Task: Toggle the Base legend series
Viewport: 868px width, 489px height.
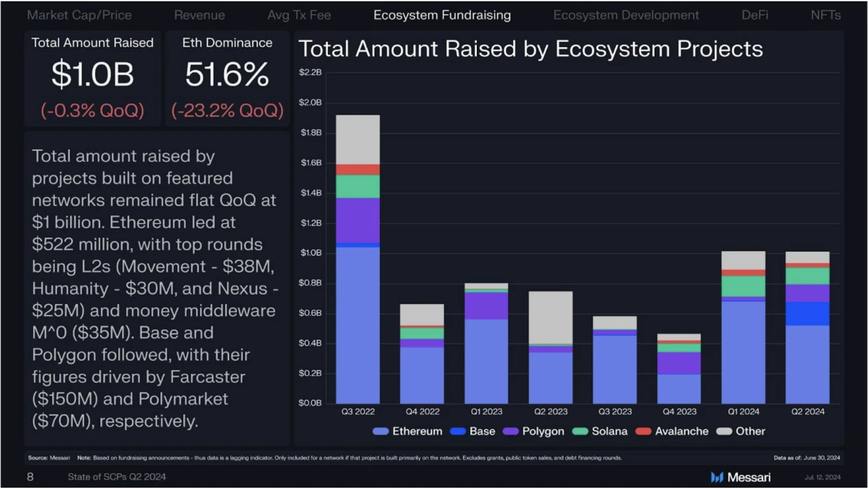Action: click(472, 431)
